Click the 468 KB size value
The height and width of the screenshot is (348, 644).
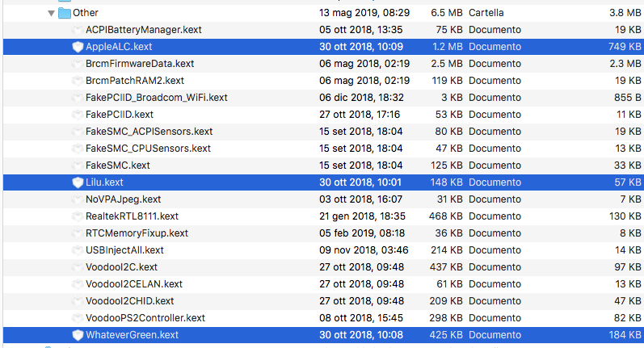point(445,216)
